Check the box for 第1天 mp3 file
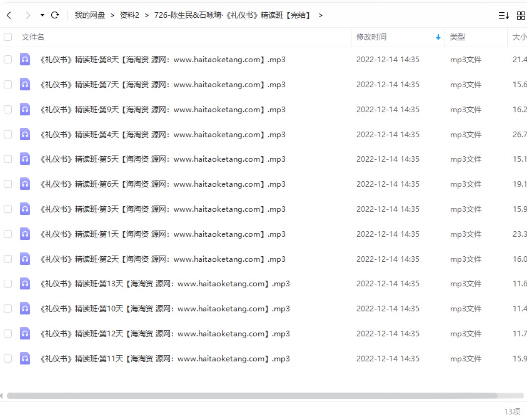The image size is (527, 420). pyautogui.click(x=8, y=234)
